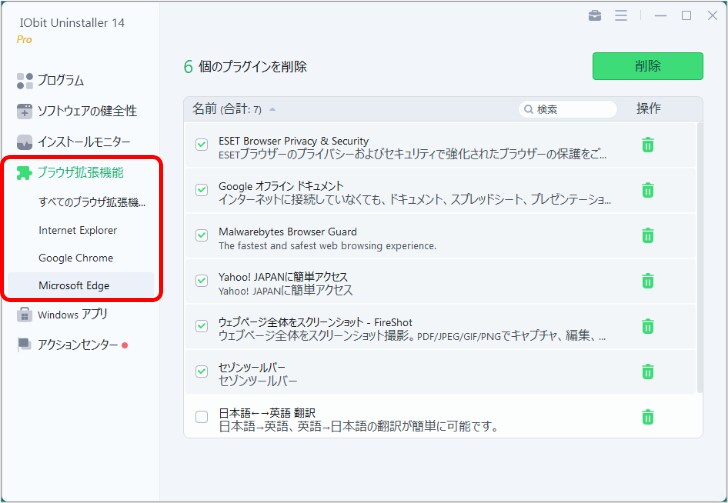Click the green 削除 button
Screen dimensions: 728x503
(648, 66)
